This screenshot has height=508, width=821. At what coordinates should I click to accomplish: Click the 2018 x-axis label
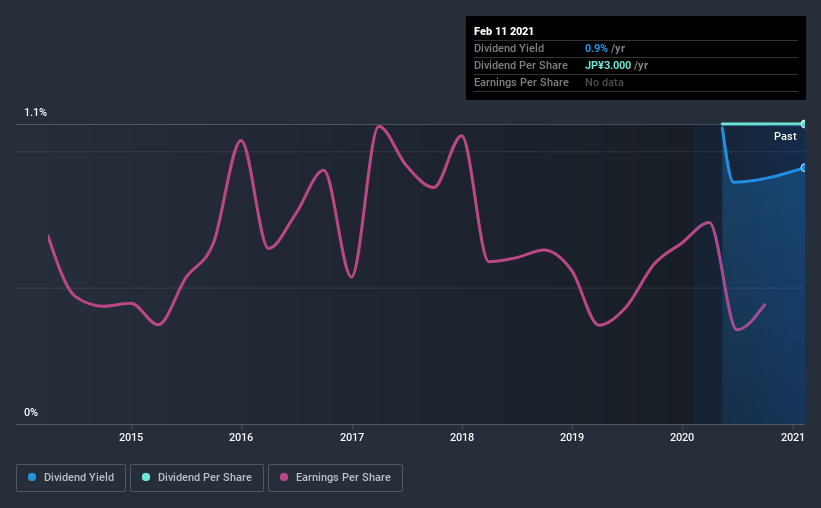tap(462, 437)
